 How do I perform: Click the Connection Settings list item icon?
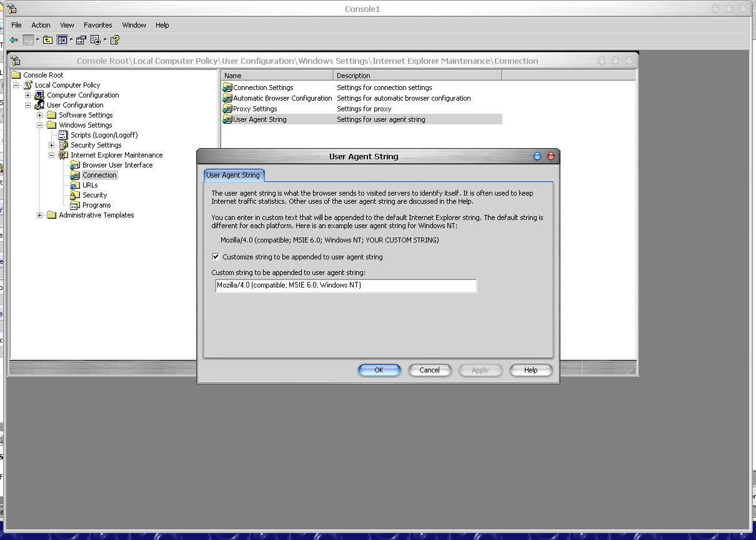227,87
